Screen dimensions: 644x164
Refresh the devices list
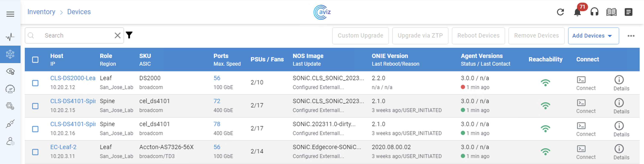pos(560,12)
